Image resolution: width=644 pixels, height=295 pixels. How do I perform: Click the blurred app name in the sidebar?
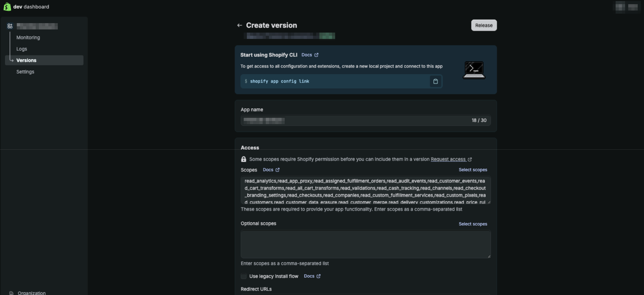click(37, 26)
